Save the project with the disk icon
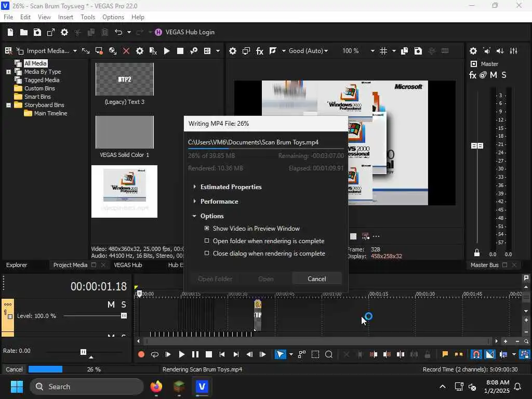The image size is (532, 399). click(x=37, y=32)
